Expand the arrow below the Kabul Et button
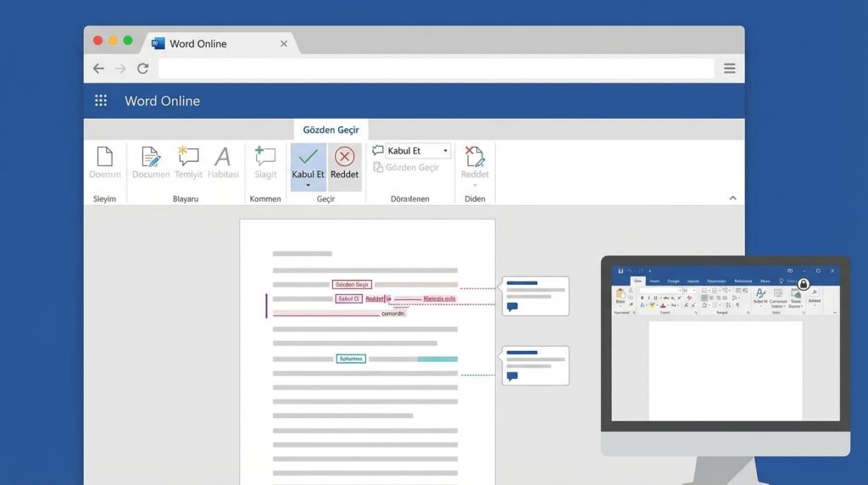868x485 pixels. (309, 185)
